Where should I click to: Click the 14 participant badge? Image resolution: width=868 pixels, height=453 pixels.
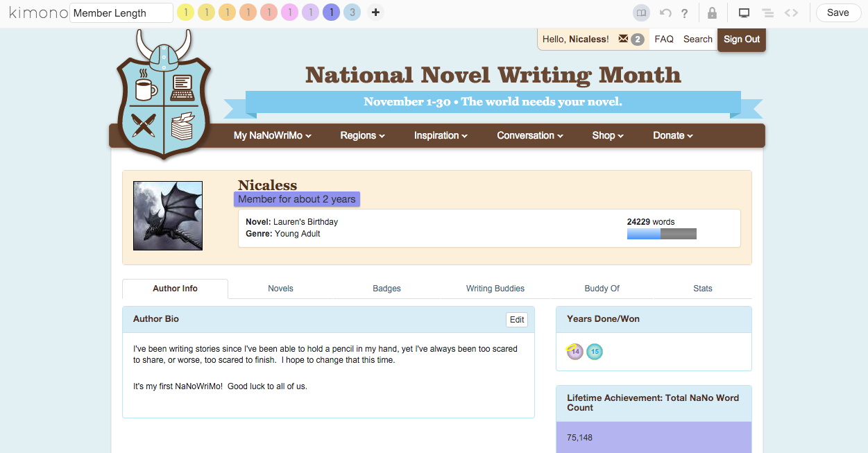click(575, 352)
